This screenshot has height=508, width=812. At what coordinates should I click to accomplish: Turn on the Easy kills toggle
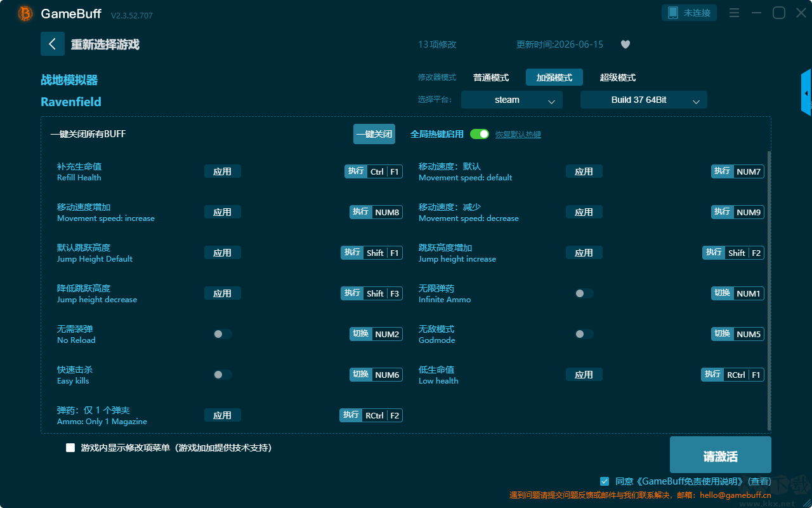pyautogui.click(x=222, y=375)
